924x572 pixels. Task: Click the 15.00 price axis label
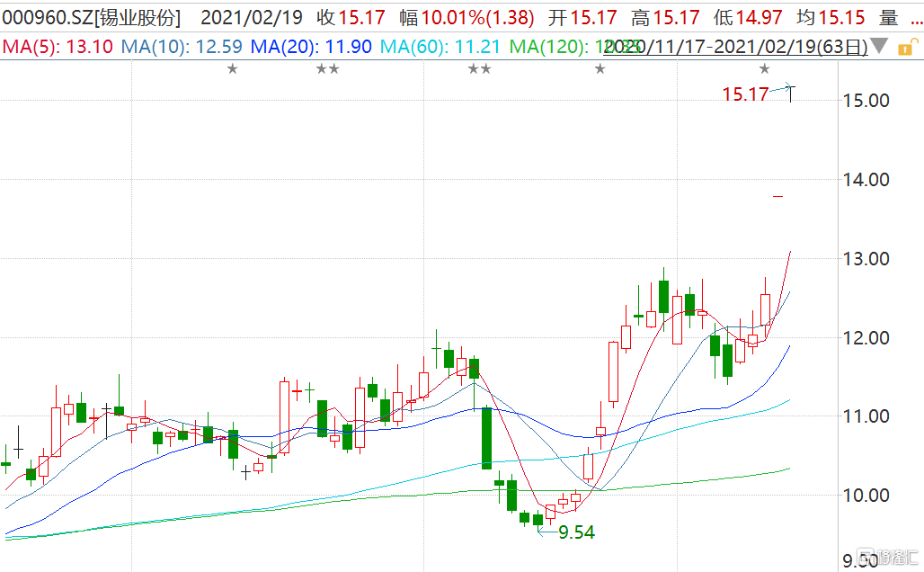click(866, 100)
